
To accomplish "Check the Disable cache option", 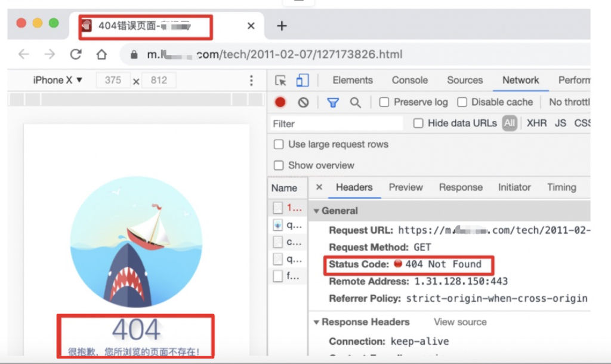I will coord(462,102).
